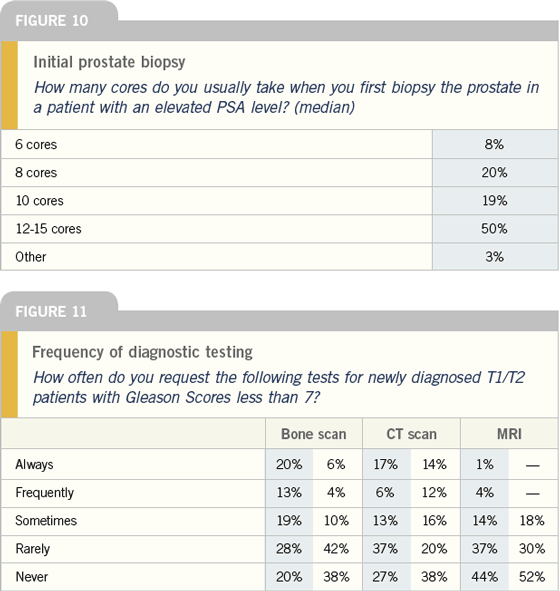Image resolution: width=560 pixels, height=591 pixels.
Task: Select the Bone scan column header
Action: (314, 434)
